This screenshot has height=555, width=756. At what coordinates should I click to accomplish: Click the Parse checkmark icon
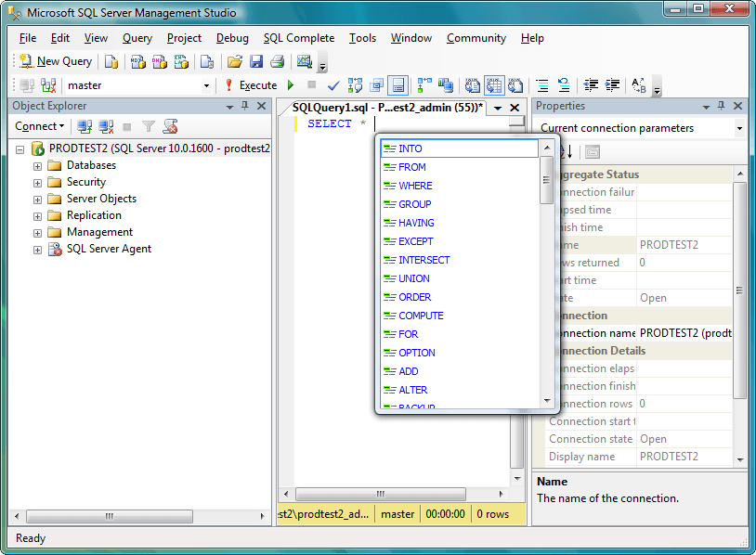[x=333, y=85]
